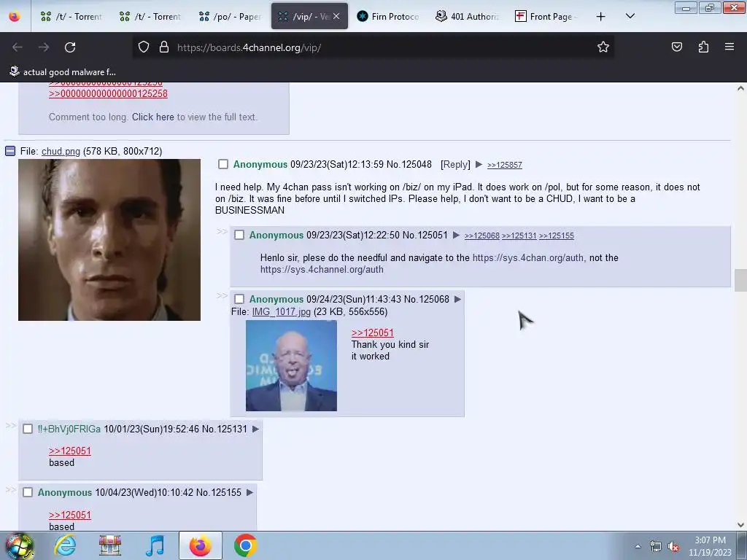Image resolution: width=747 pixels, height=560 pixels.
Task: Show hidden system tray icons
Action: tap(638, 547)
